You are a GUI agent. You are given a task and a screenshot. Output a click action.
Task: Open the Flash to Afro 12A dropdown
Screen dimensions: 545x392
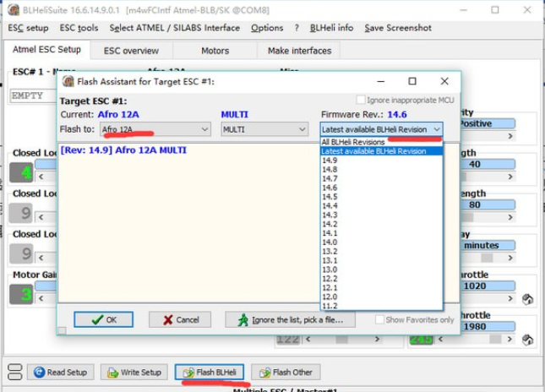[155, 129]
